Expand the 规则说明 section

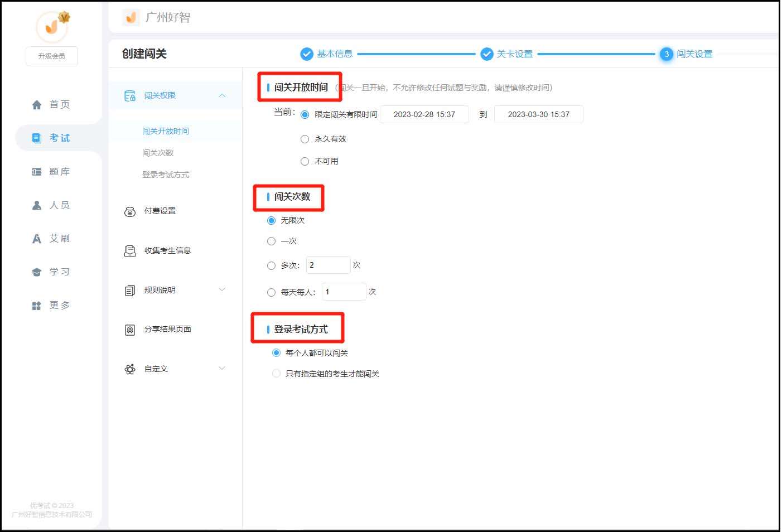pos(223,289)
